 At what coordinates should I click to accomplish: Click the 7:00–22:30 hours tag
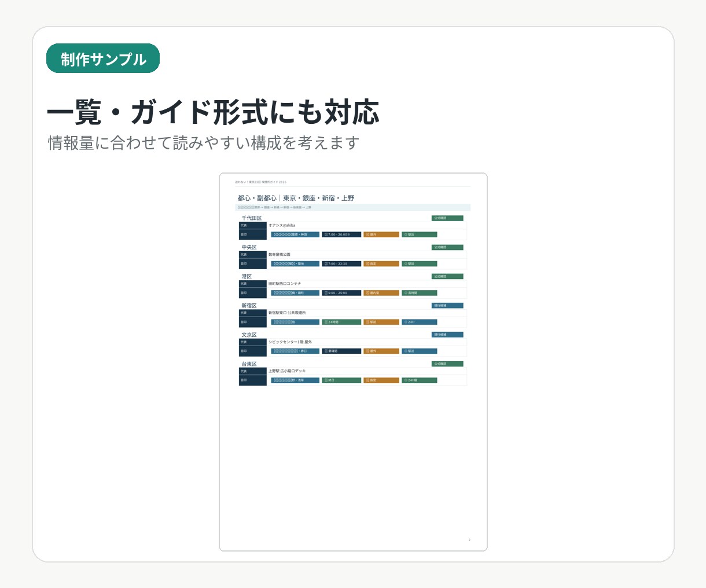pyautogui.click(x=341, y=263)
